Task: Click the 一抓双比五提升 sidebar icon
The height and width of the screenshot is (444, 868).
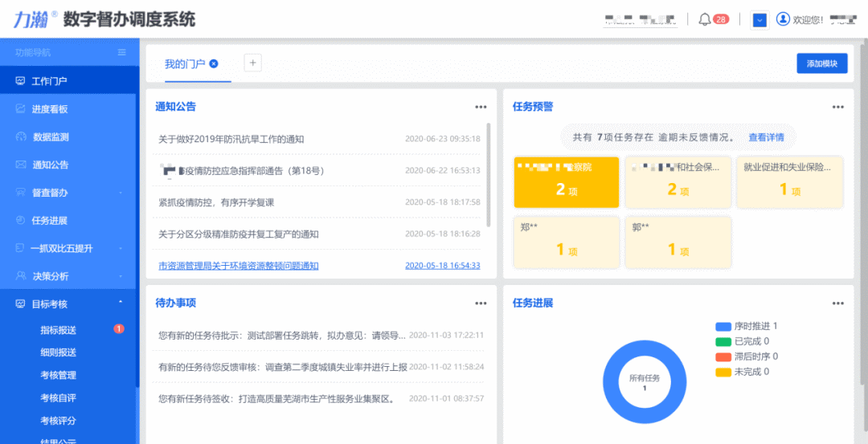Action: tap(20, 248)
